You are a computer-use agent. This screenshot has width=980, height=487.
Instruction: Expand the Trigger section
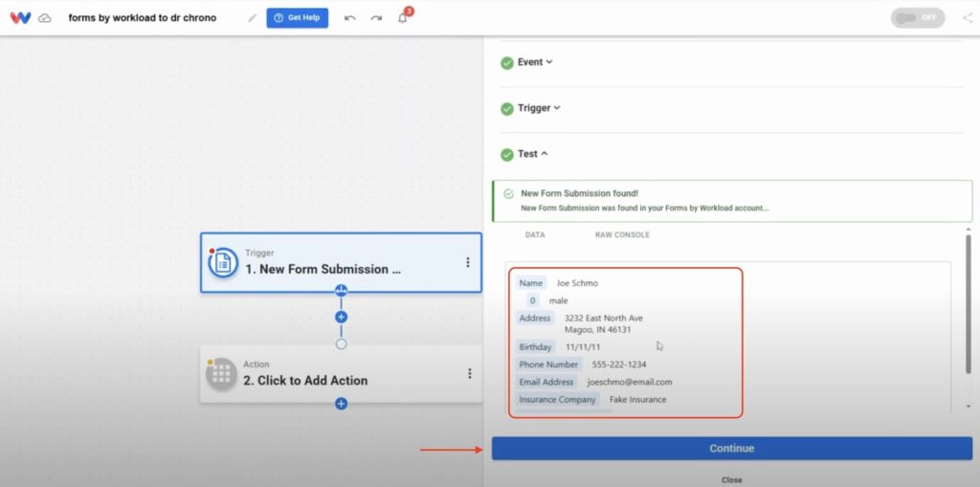pyautogui.click(x=539, y=107)
